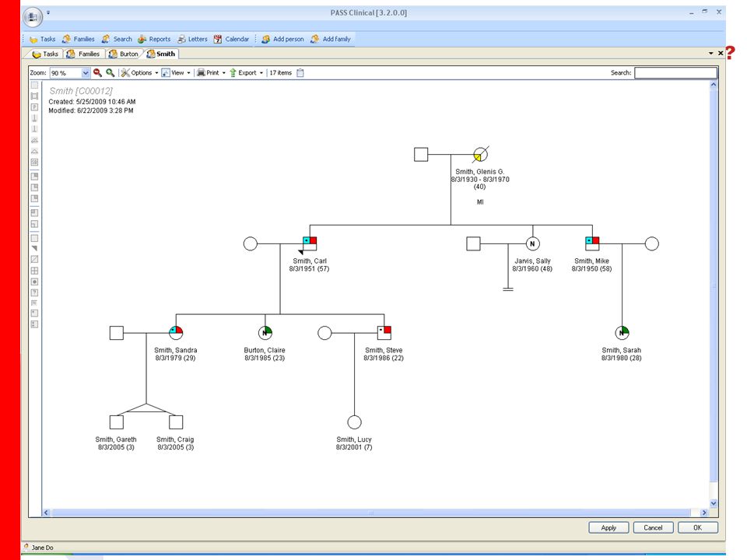The height and width of the screenshot is (560, 747).
Task: Click the Families button in the main toolbar
Action: [x=79, y=39]
